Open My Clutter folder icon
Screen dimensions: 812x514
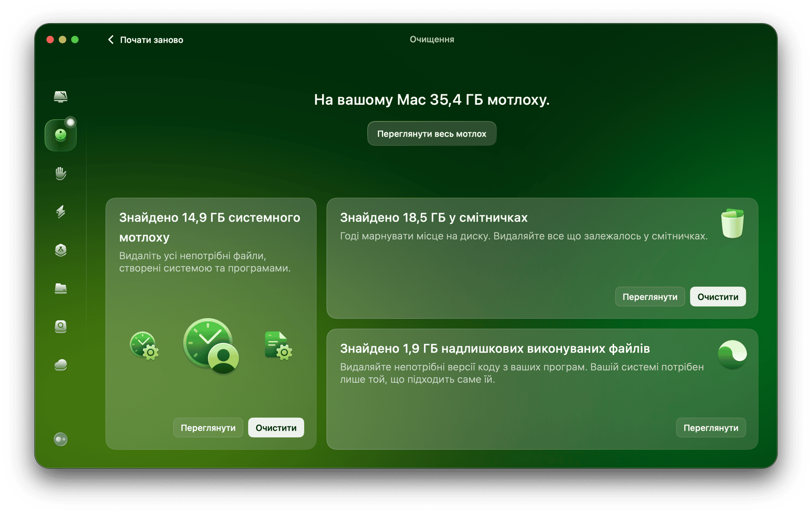pos(61,288)
